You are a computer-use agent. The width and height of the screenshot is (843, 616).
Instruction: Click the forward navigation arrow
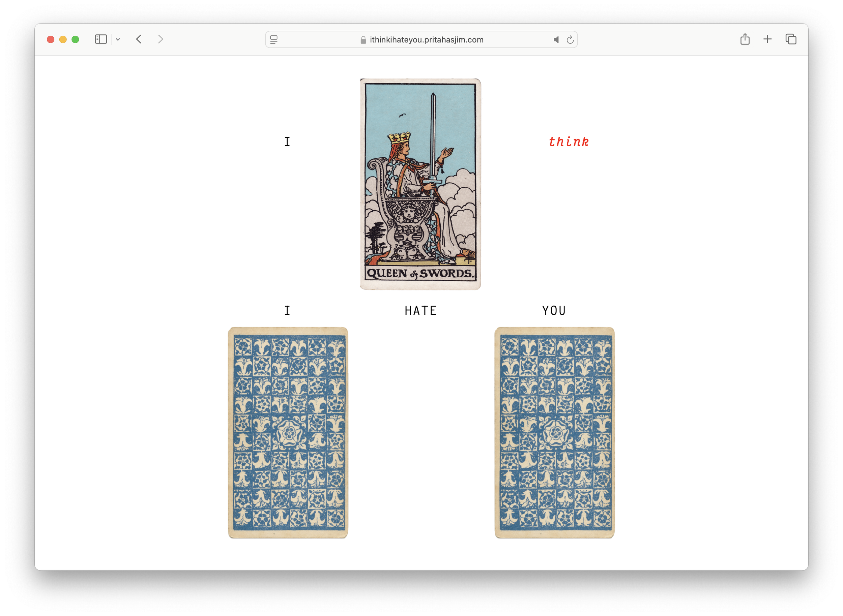pos(161,39)
